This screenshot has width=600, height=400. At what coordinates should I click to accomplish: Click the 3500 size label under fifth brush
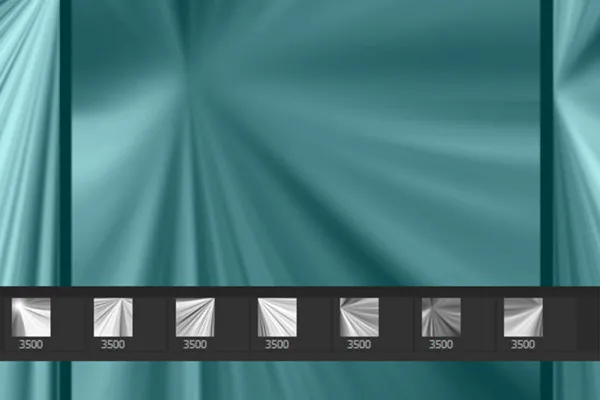click(359, 344)
